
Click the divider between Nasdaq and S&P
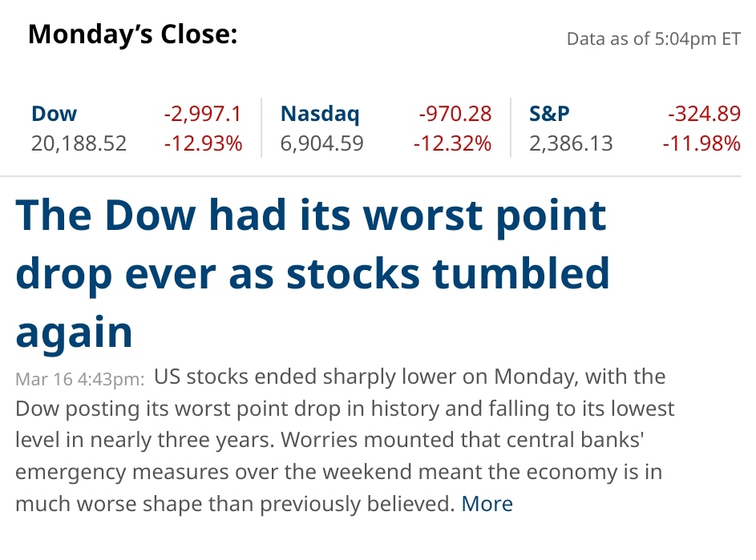pyautogui.click(x=511, y=128)
